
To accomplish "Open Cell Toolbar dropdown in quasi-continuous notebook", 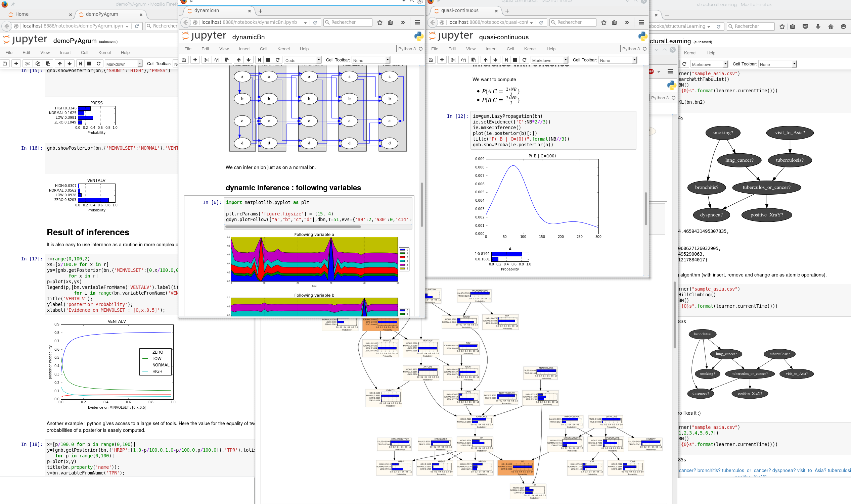I will coord(618,60).
